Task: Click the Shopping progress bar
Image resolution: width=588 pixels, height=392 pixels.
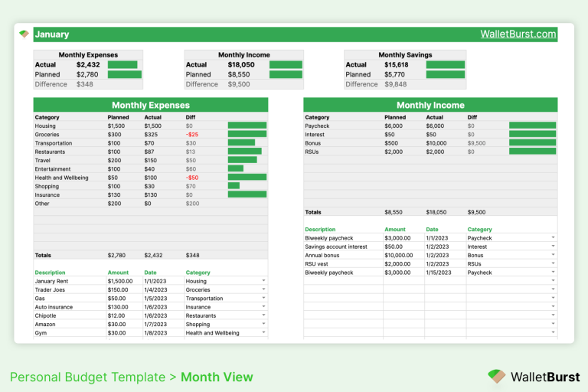Action: pyautogui.click(x=234, y=186)
